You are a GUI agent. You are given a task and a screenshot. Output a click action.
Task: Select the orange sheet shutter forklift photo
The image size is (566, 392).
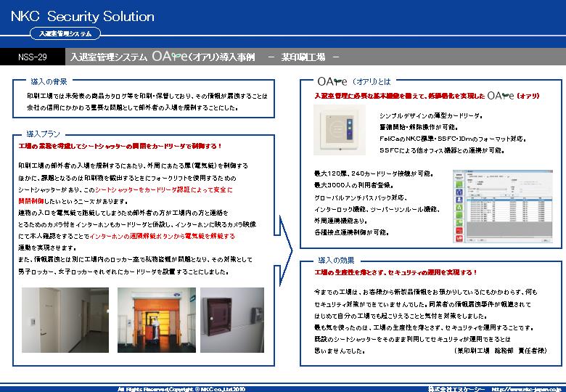pos(157,320)
